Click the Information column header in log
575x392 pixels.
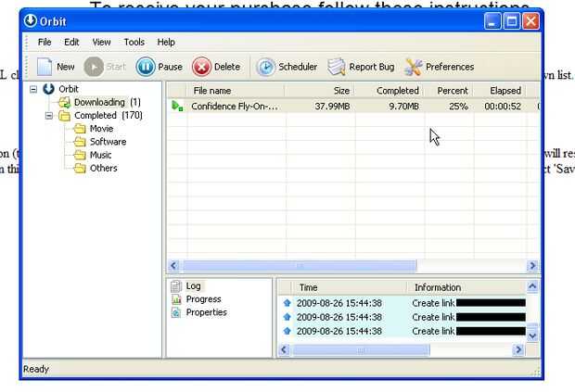click(x=466, y=287)
